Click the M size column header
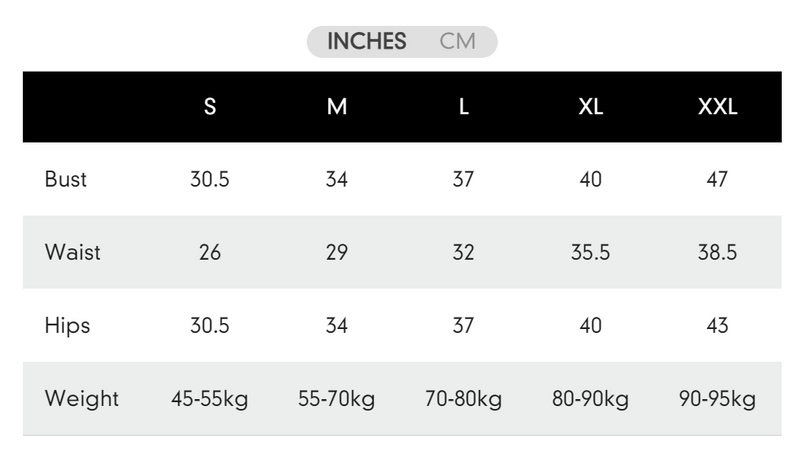This screenshot has width=800, height=457. coord(337,107)
